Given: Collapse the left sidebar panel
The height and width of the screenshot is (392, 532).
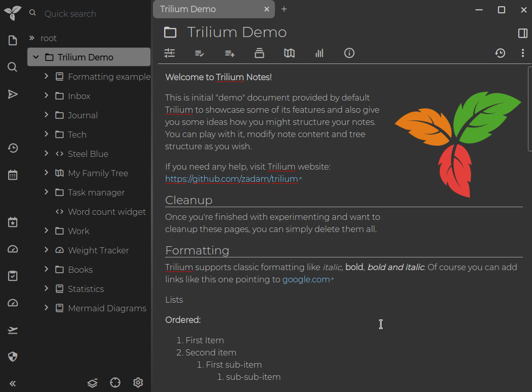Looking at the screenshot, I should [13, 384].
